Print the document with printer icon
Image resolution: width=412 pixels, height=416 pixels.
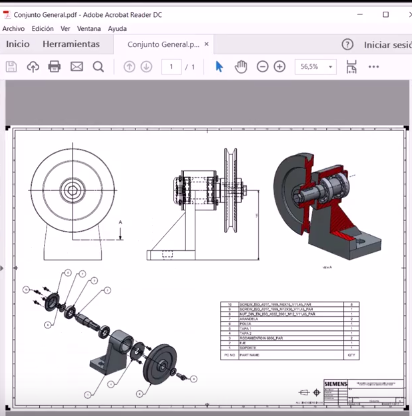(54, 67)
